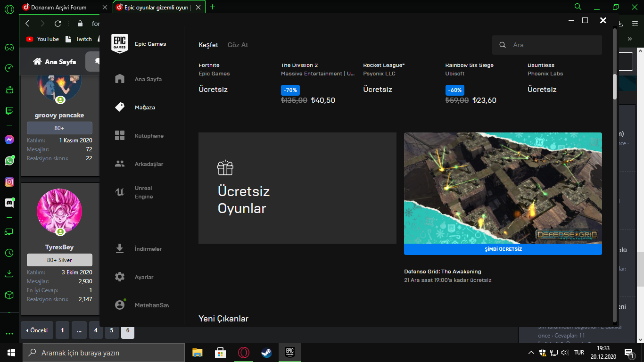Click the ŞİMDİ ÜCRETSİZ button
644x362 pixels.
503,249
